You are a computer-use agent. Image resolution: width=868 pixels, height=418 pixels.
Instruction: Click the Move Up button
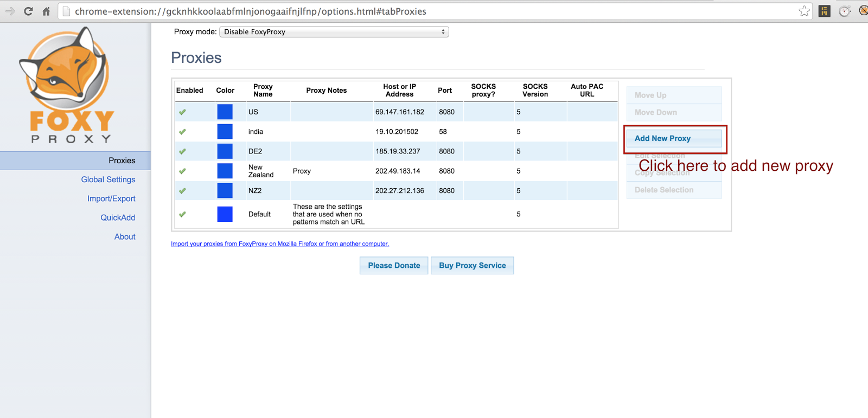[x=674, y=95]
